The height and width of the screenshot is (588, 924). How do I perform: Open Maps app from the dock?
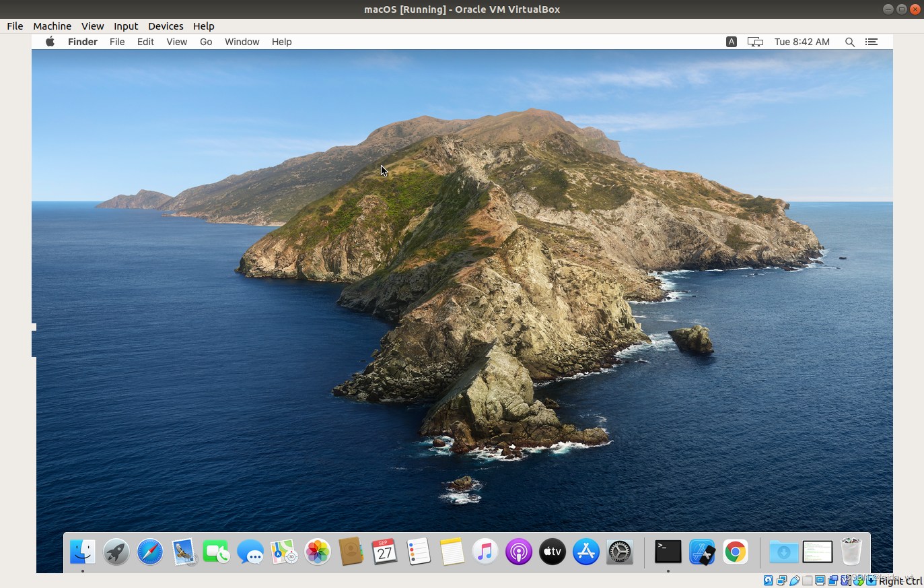[x=284, y=552]
